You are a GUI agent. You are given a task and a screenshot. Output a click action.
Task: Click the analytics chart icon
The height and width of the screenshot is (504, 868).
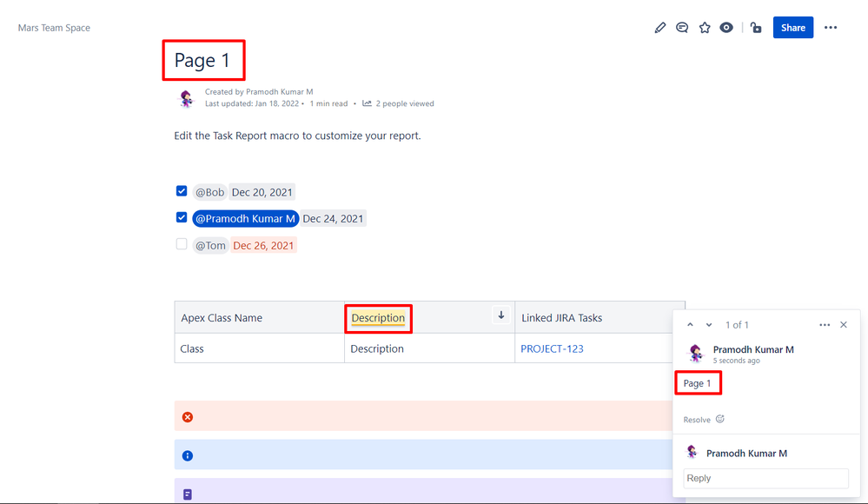tap(367, 103)
